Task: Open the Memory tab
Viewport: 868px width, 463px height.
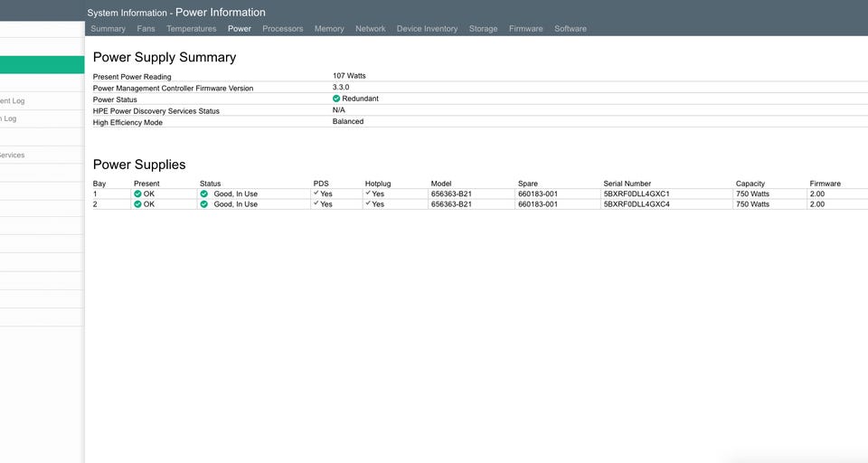Action: (x=329, y=29)
